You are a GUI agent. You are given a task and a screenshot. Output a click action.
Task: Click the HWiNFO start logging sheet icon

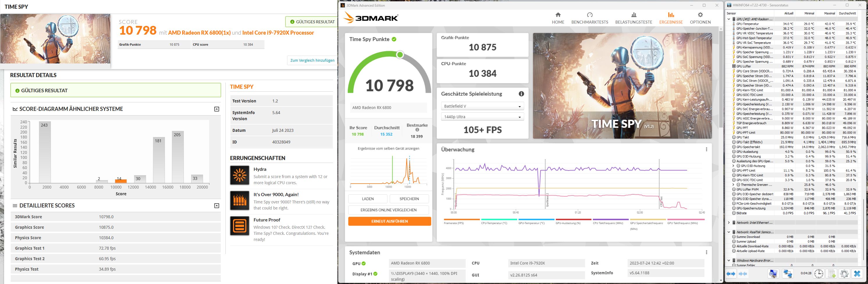click(x=832, y=274)
